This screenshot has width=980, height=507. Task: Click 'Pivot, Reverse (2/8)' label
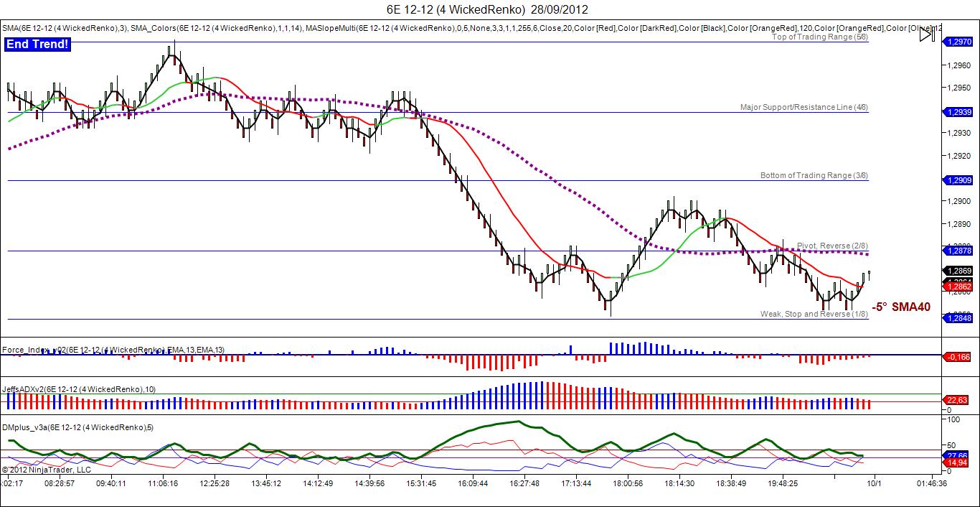click(x=832, y=246)
